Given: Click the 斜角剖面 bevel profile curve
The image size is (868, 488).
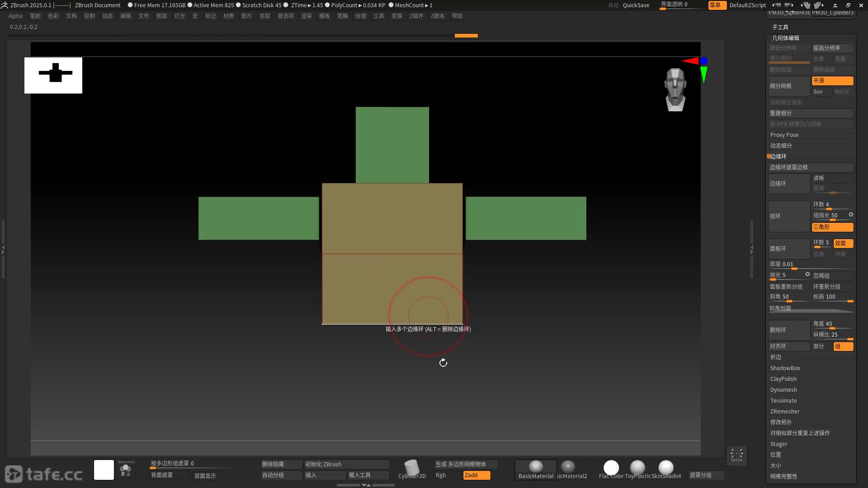Looking at the screenshot, I should tap(811, 309).
